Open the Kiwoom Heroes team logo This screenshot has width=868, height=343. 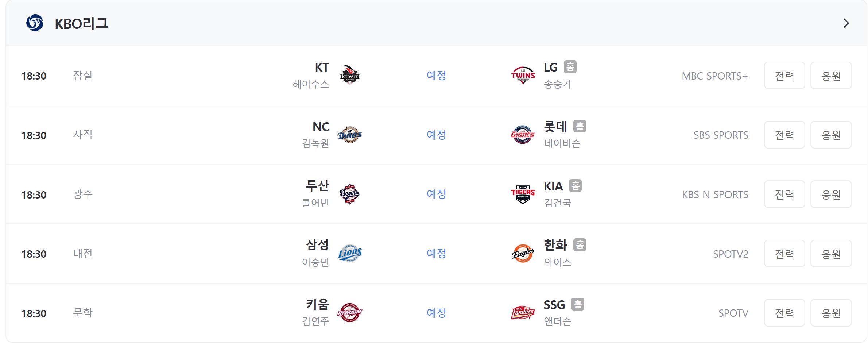350,313
